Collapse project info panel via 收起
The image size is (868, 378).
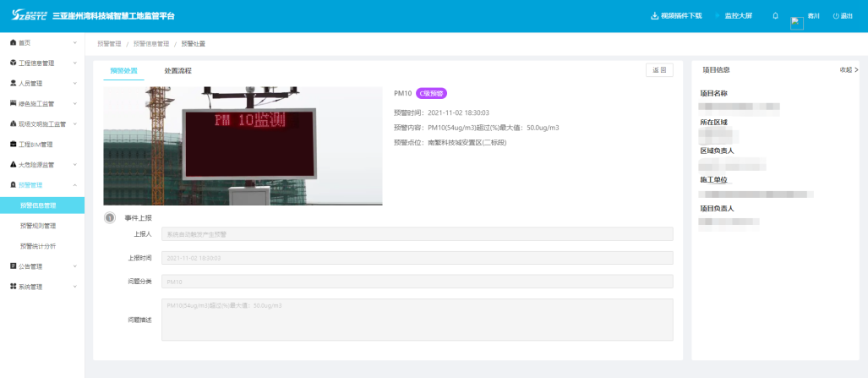coord(848,70)
